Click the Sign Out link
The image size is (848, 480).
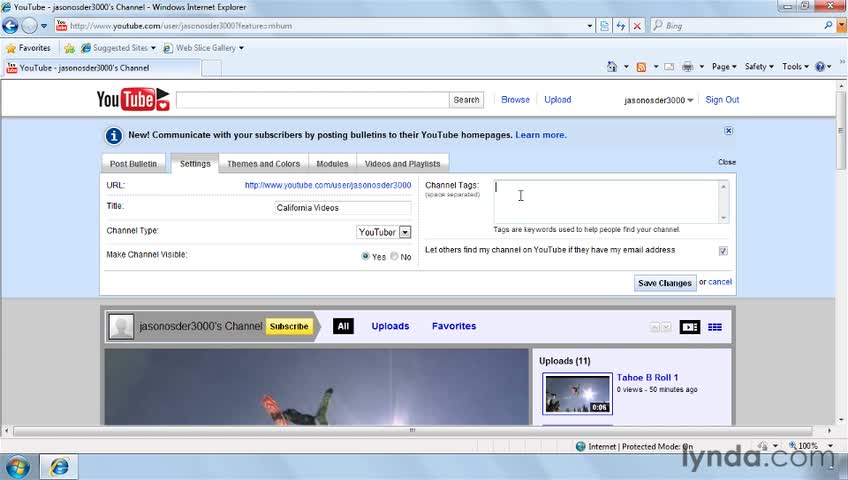tap(722, 99)
